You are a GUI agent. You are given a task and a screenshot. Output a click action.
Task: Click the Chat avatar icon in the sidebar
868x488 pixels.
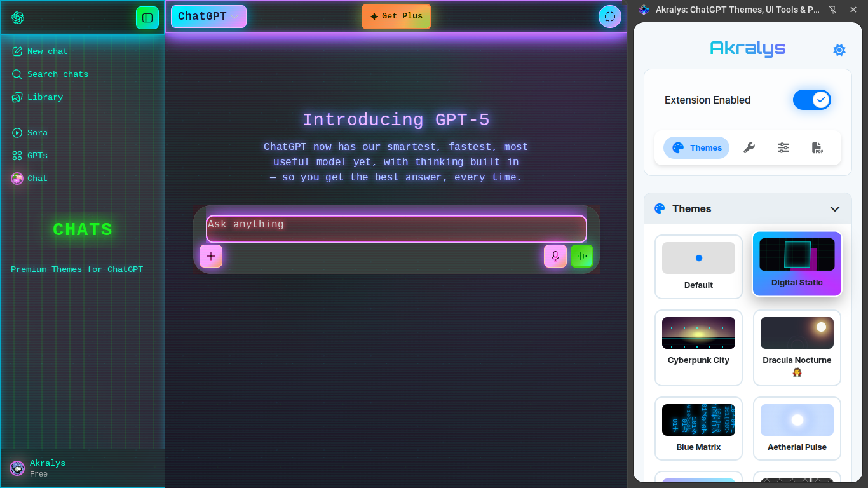(x=17, y=179)
